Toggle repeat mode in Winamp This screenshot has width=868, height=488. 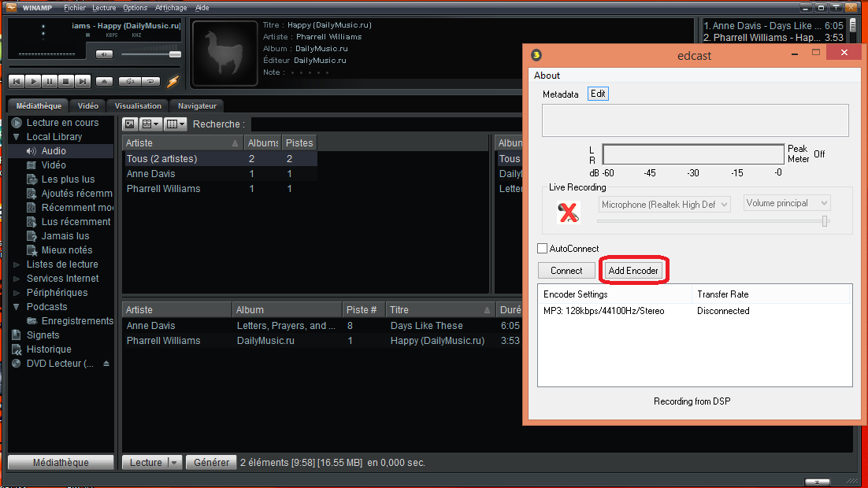150,81
